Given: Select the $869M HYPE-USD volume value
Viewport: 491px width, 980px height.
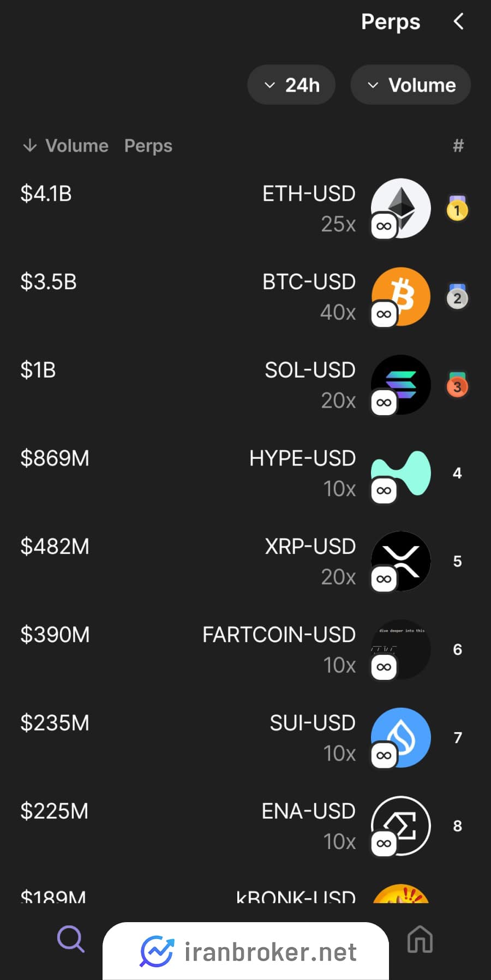Looking at the screenshot, I should pyautogui.click(x=55, y=458).
